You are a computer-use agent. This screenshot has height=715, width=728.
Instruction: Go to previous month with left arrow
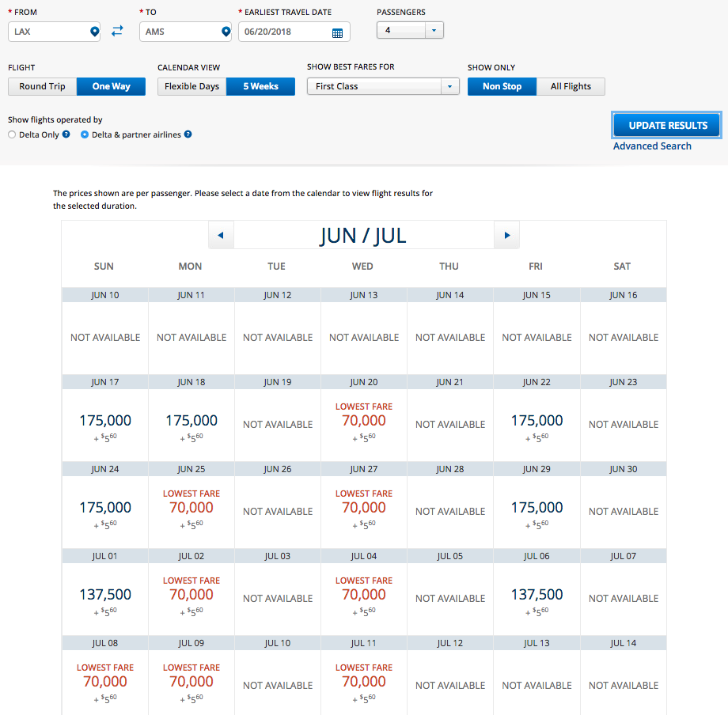[221, 235]
